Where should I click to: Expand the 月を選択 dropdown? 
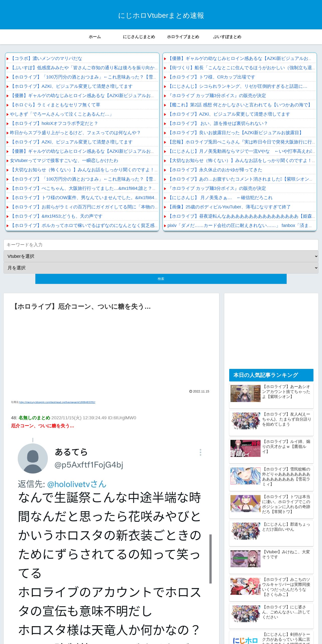point(161,268)
